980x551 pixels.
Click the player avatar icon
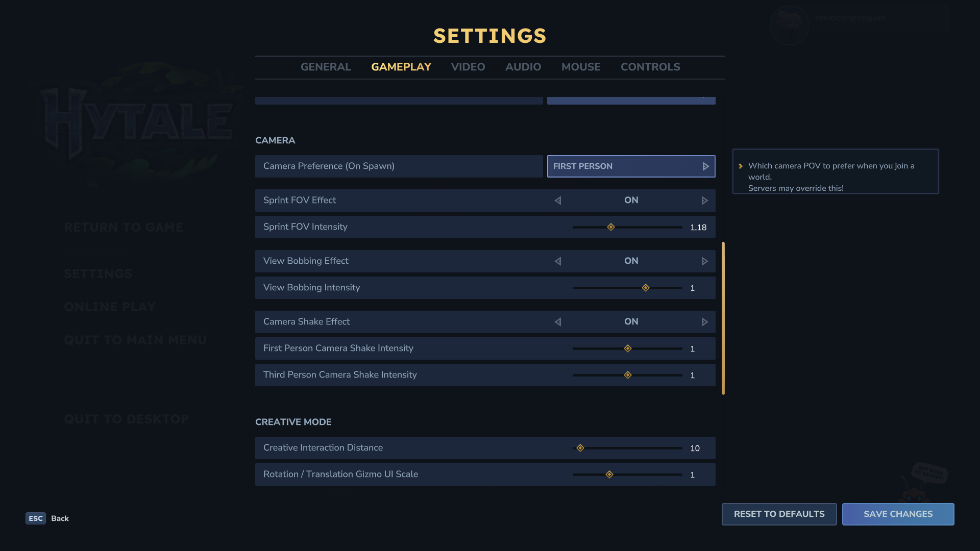click(789, 24)
